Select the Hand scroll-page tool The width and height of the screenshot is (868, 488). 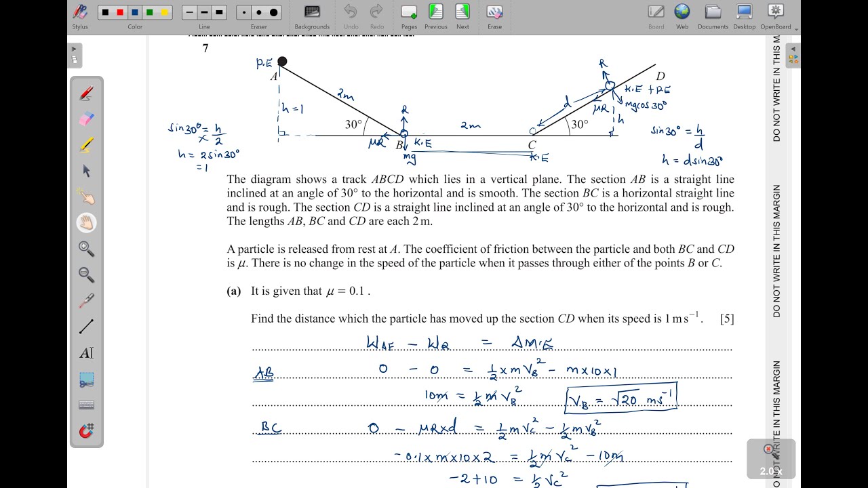coord(86,222)
